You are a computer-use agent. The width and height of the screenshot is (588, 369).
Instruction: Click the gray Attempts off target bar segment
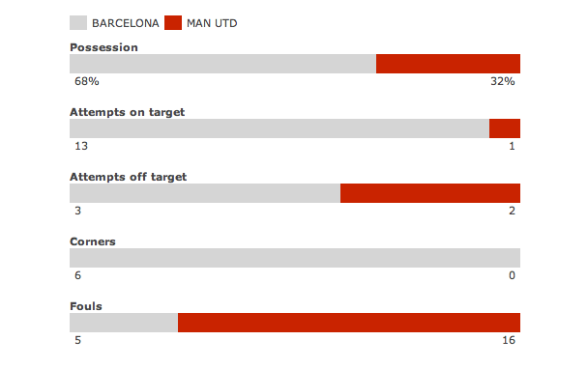click(205, 193)
